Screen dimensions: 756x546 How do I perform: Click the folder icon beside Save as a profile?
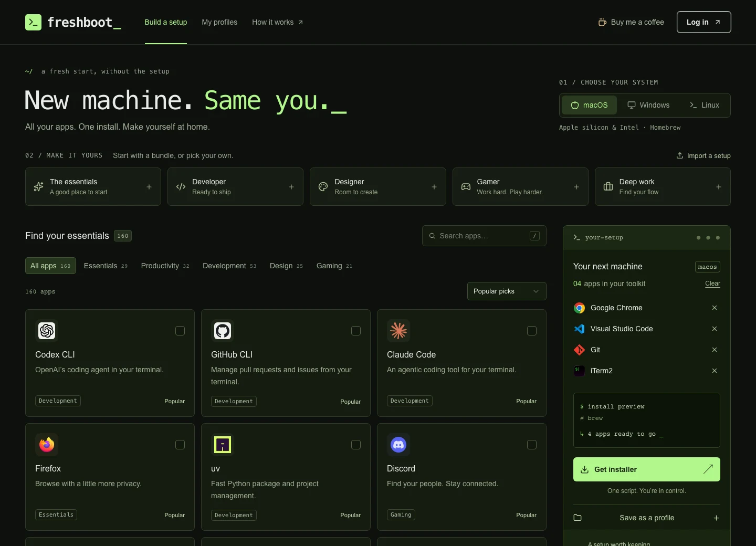tap(577, 518)
